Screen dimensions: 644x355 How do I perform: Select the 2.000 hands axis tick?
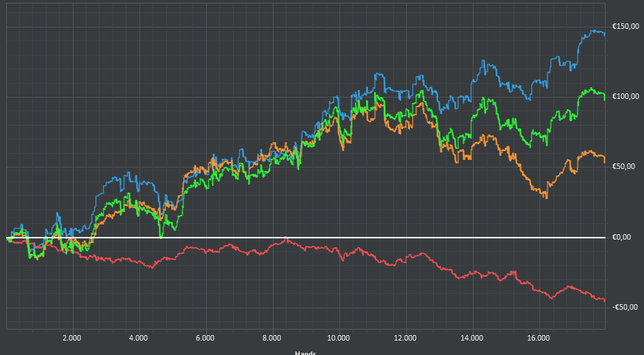(72, 338)
